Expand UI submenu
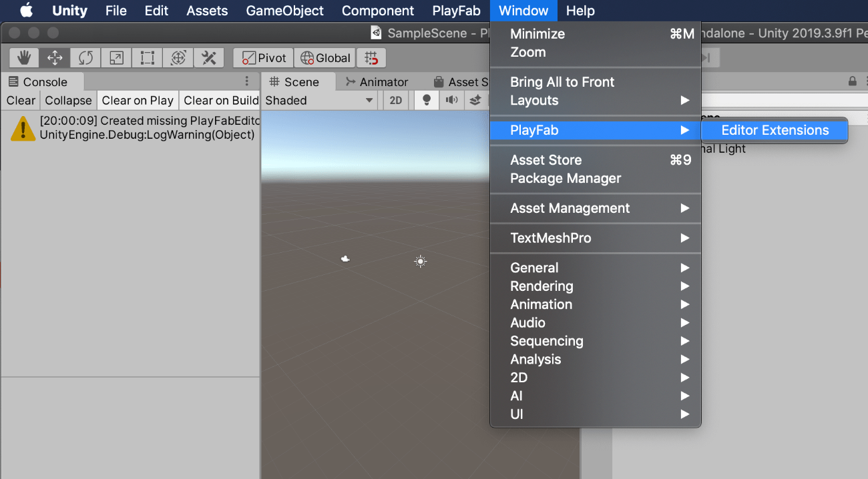 (596, 414)
